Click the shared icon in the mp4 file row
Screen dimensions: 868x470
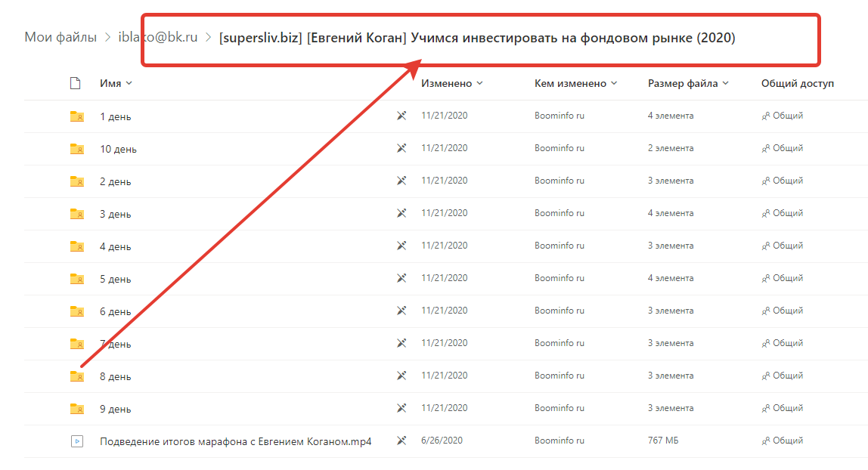tap(766, 441)
